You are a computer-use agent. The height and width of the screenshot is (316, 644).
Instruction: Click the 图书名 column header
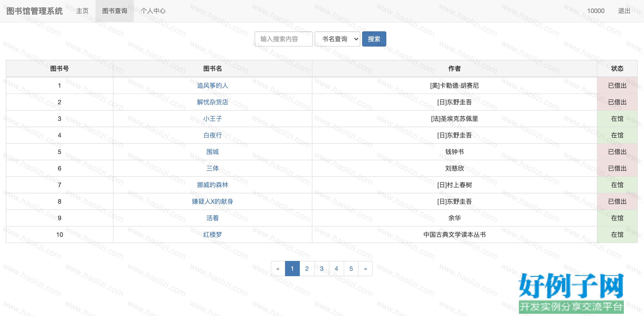pyautogui.click(x=212, y=69)
